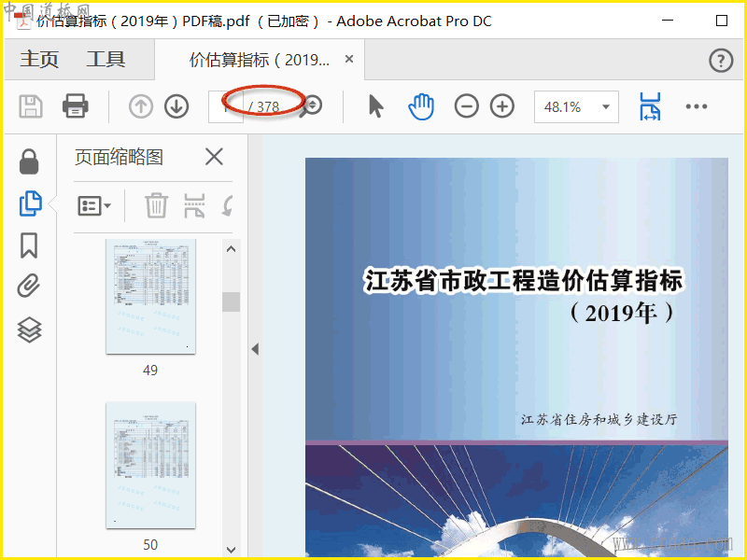Viewport: 747px width, 560px height.
Task: Click the thumbnail scrollbar handle
Action: [x=231, y=301]
